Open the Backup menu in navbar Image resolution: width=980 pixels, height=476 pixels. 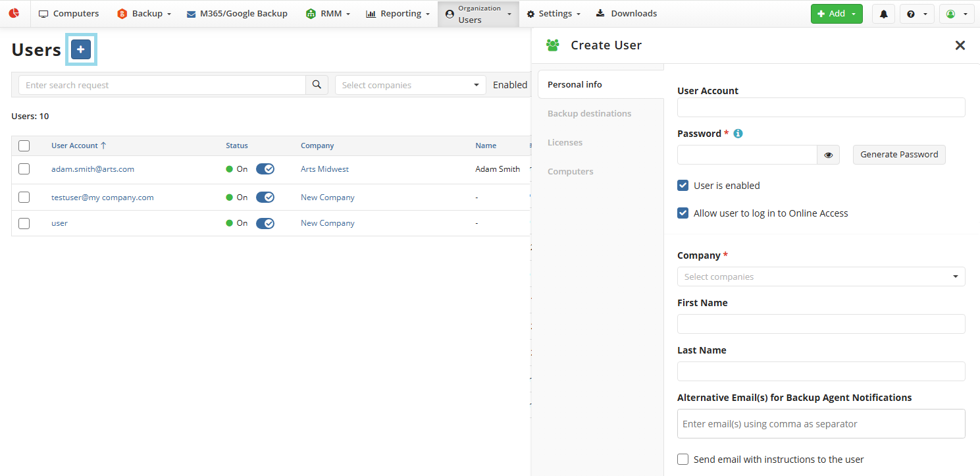(x=143, y=14)
